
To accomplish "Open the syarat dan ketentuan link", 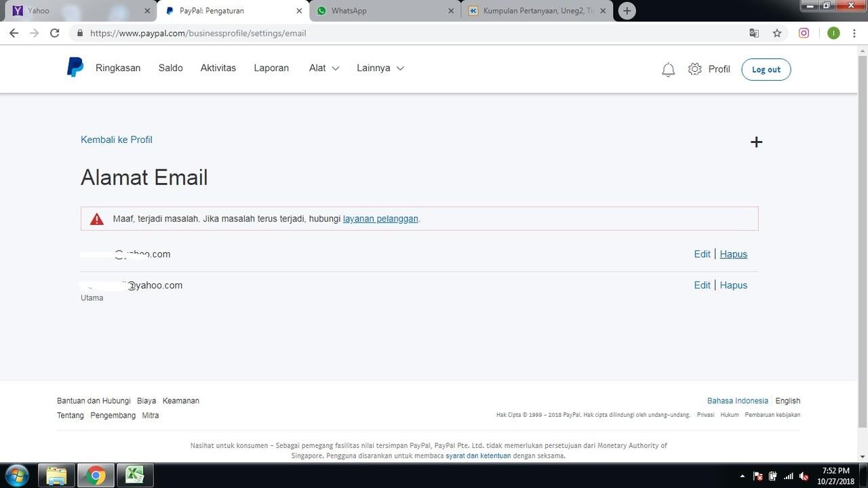I will coord(478,455).
